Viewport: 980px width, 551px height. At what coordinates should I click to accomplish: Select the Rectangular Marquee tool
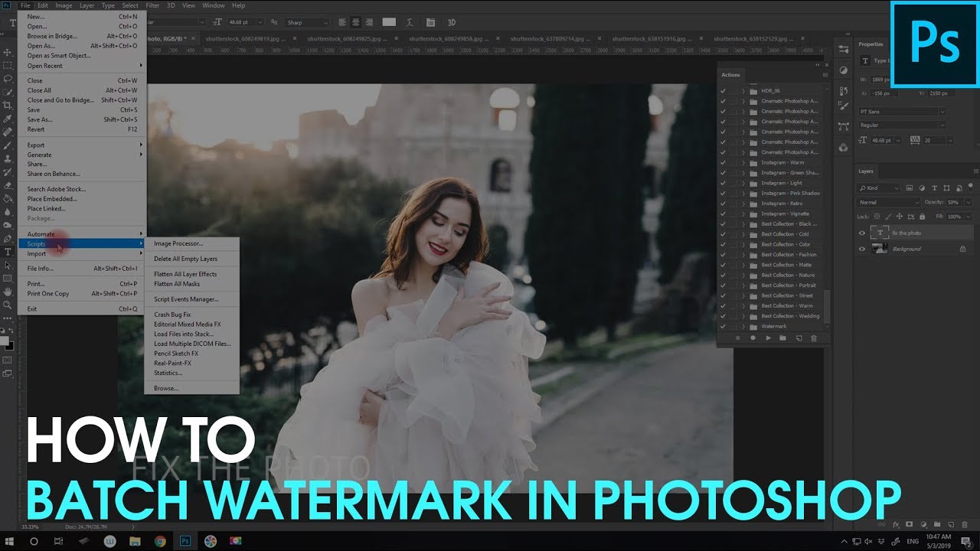8,66
